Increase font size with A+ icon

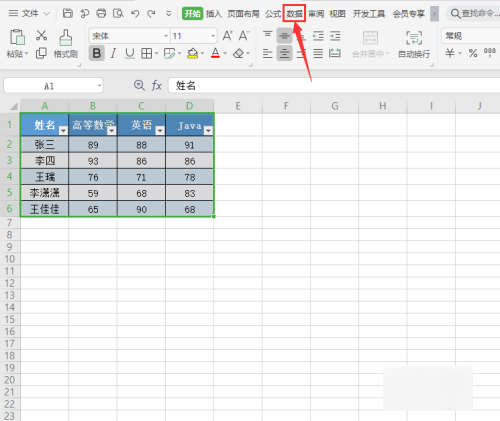coord(228,36)
